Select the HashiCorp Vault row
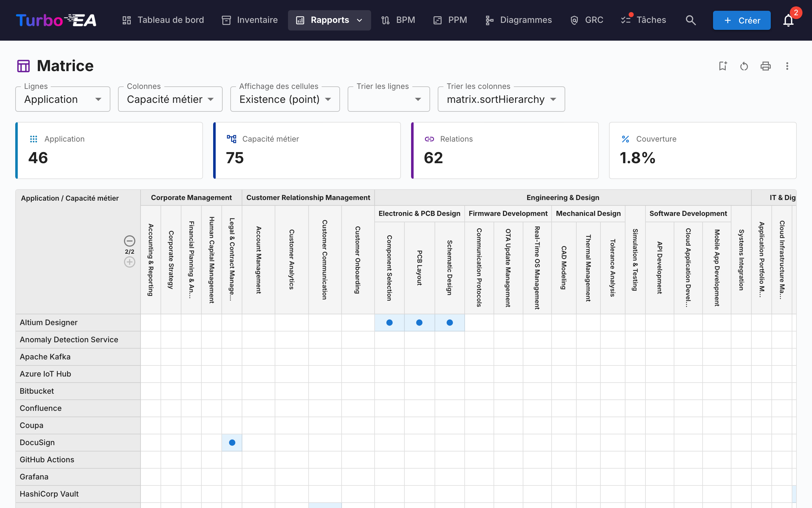 point(78,494)
